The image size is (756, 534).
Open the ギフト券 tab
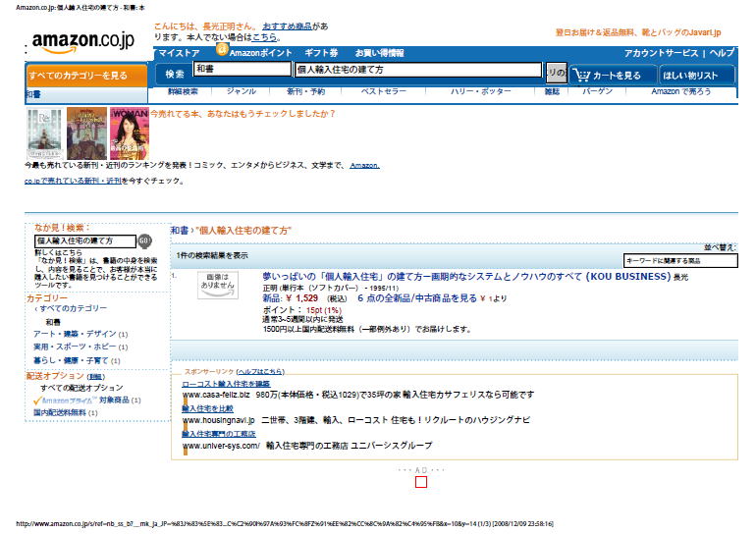(x=321, y=53)
